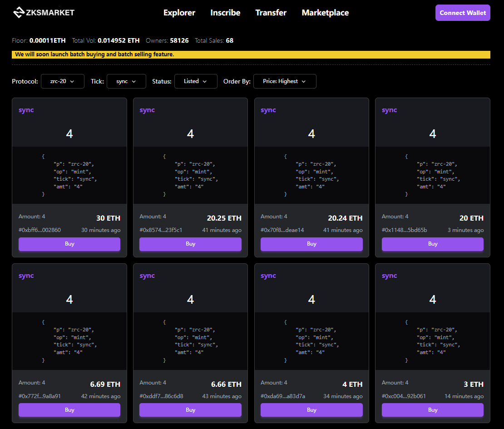The height and width of the screenshot is (429, 504).
Task: Click the 4 ETH price text
Action: coord(352,385)
